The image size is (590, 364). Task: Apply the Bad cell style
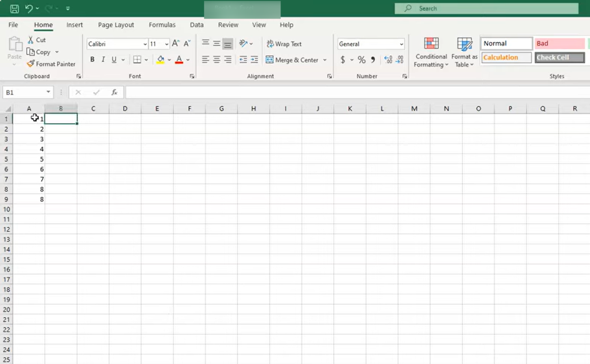coord(559,44)
